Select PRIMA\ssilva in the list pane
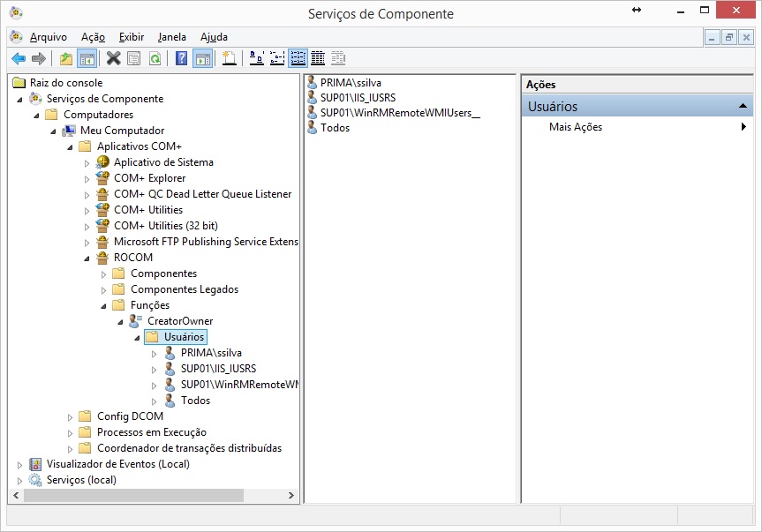Screen dimensions: 762x532 coord(351,83)
